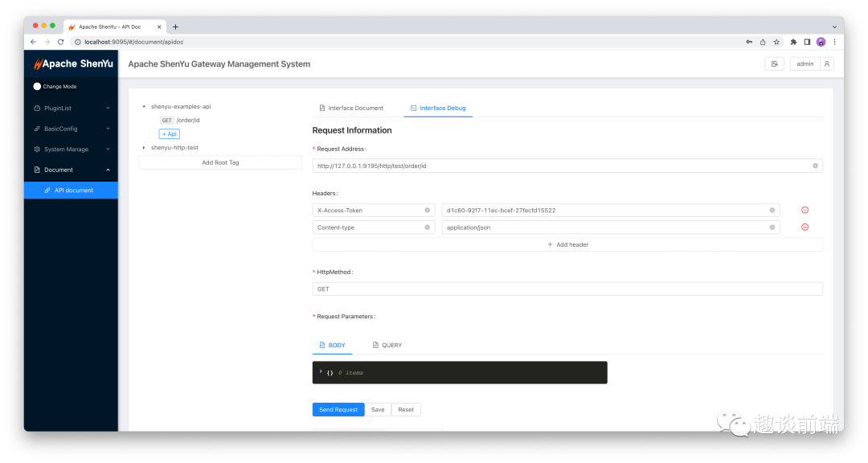Expand the PluginList sidebar menu
Image resolution: width=868 pixels, height=463 pixels.
pos(71,108)
